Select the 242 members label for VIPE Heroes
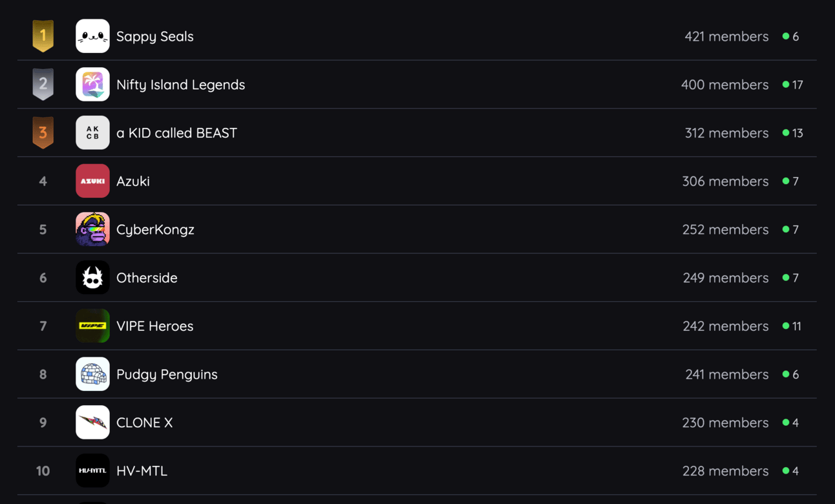The height and width of the screenshot is (504, 835). tap(726, 326)
